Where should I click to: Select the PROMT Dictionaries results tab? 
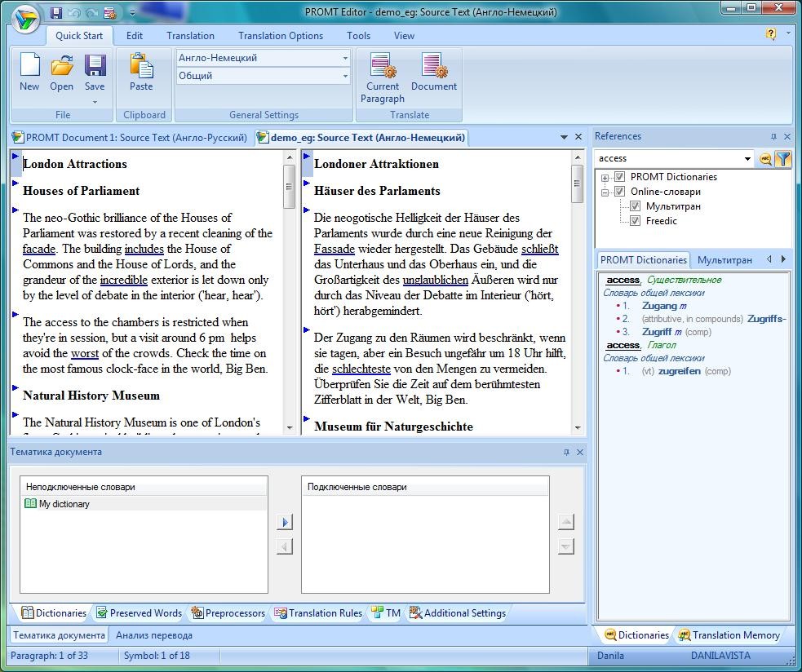point(643,260)
